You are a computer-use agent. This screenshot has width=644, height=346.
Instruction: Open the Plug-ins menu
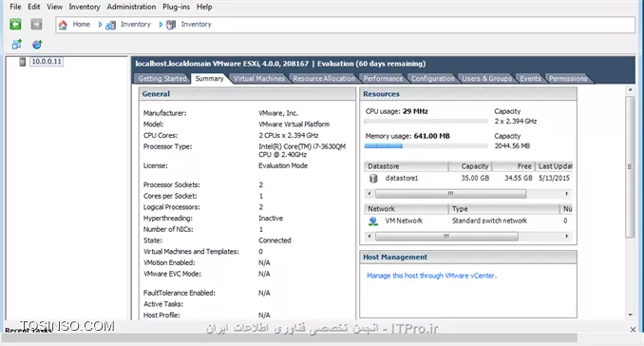(x=176, y=7)
